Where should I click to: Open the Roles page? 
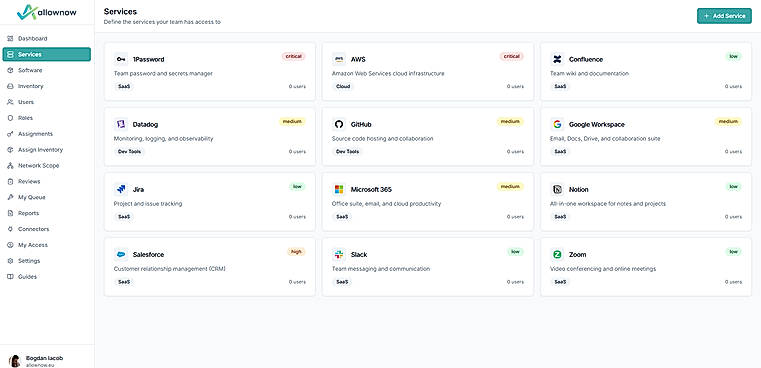(x=47, y=118)
